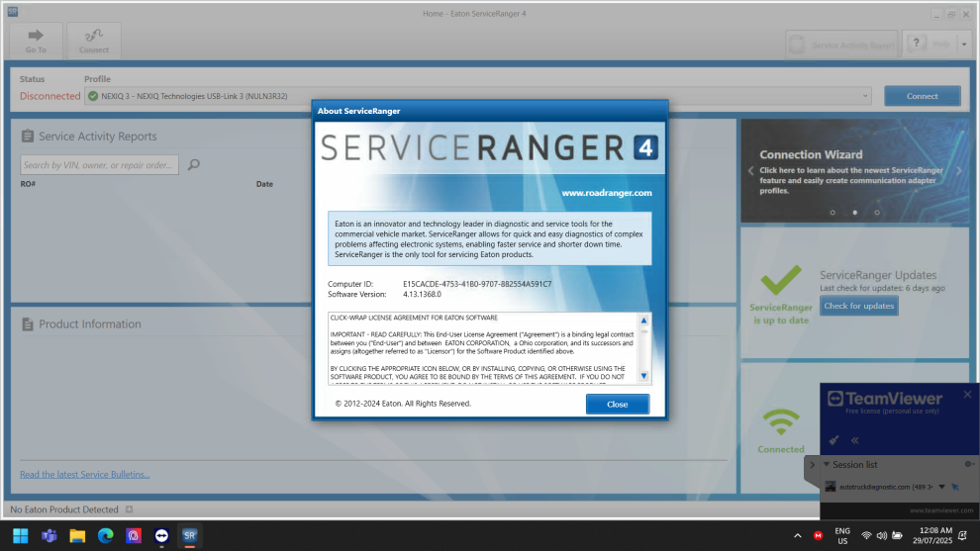980x551 pixels.
Task: Click the Go To arrow toolbar button
Action: (36, 41)
